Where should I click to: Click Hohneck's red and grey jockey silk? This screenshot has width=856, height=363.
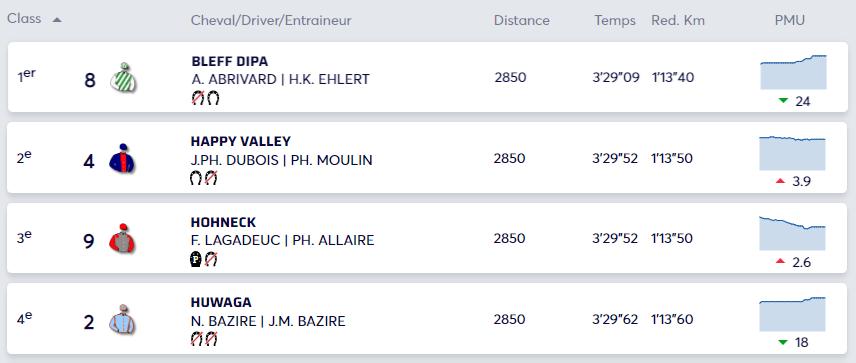coord(122,239)
